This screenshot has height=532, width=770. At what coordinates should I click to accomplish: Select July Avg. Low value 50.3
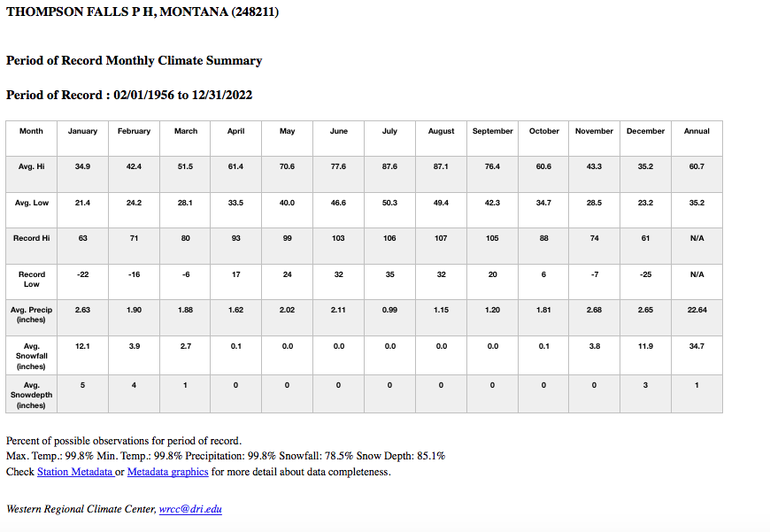(x=390, y=203)
